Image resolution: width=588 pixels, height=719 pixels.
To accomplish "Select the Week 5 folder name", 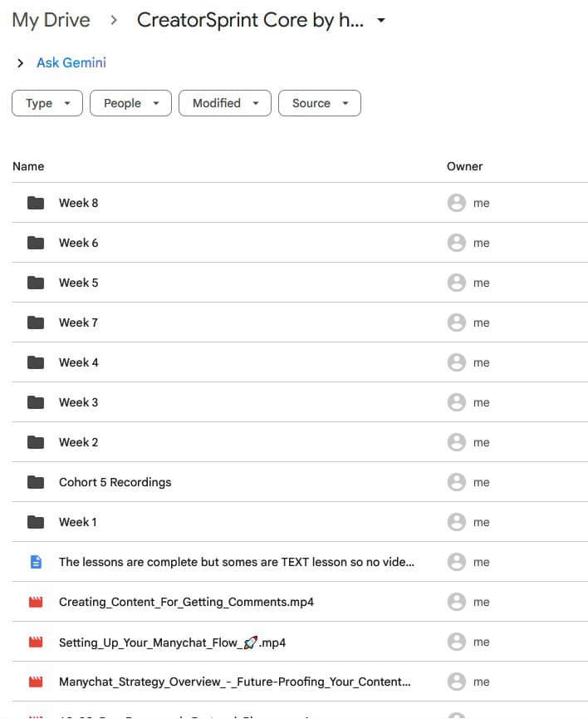I will click(78, 283).
